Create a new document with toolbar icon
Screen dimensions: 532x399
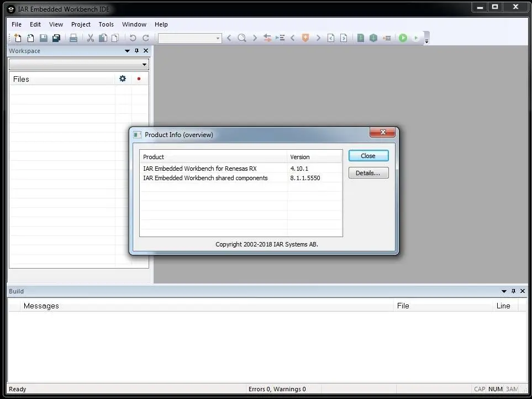pyautogui.click(x=18, y=38)
